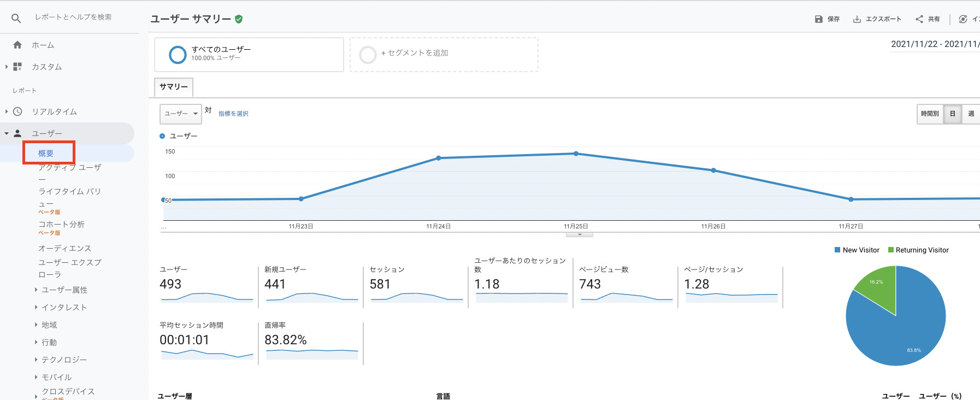
Task: Click the Share (共有) icon
Action: [x=919, y=19]
